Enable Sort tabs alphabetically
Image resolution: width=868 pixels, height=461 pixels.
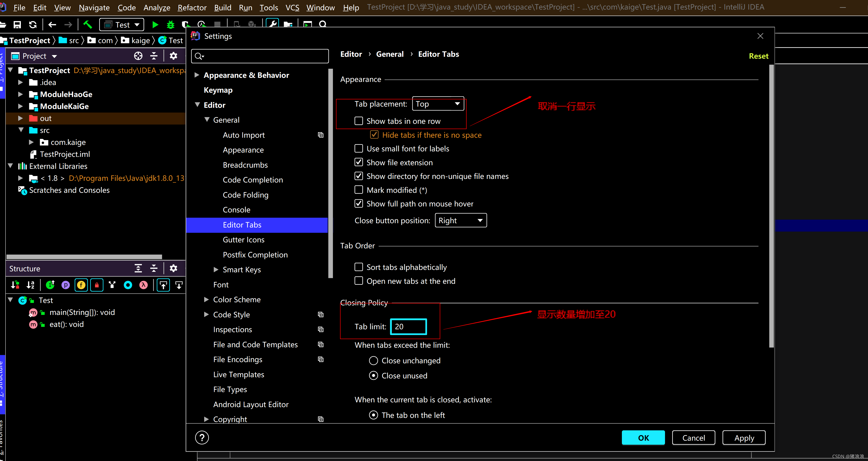tap(359, 267)
